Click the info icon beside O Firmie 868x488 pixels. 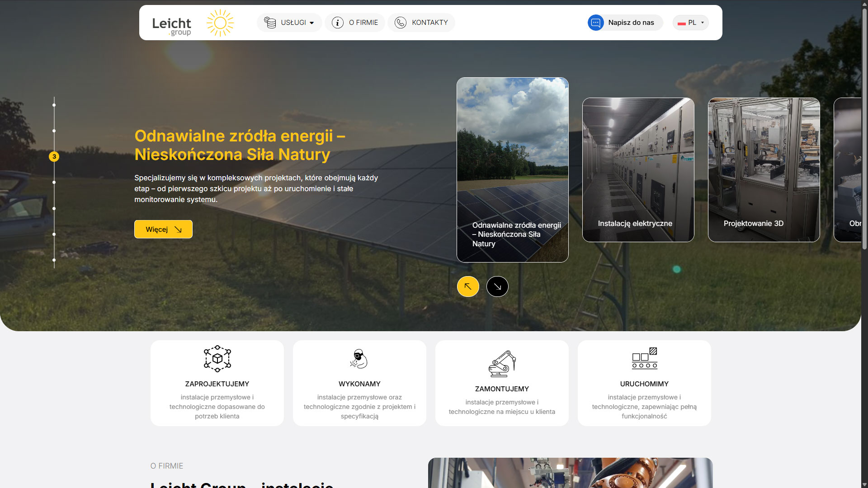(x=337, y=23)
